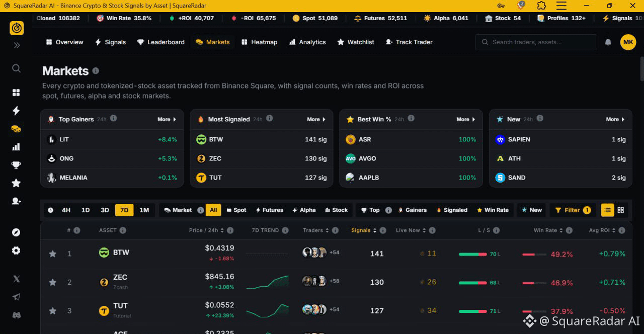Switch to grid view layout
644x334 pixels.
click(x=621, y=210)
